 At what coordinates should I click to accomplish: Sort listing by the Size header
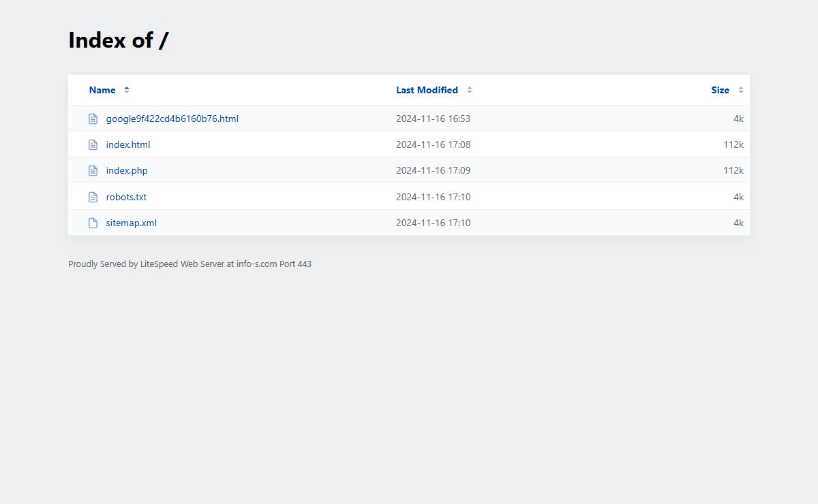point(720,90)
